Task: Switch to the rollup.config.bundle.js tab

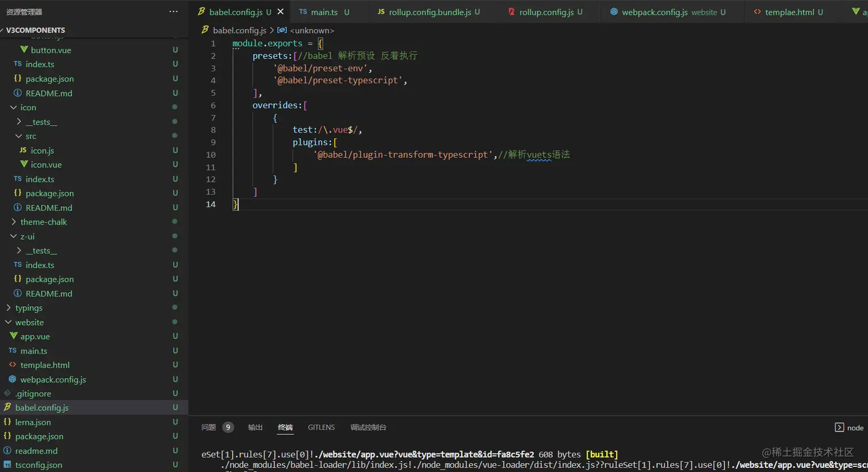Action: pos(429,12)
